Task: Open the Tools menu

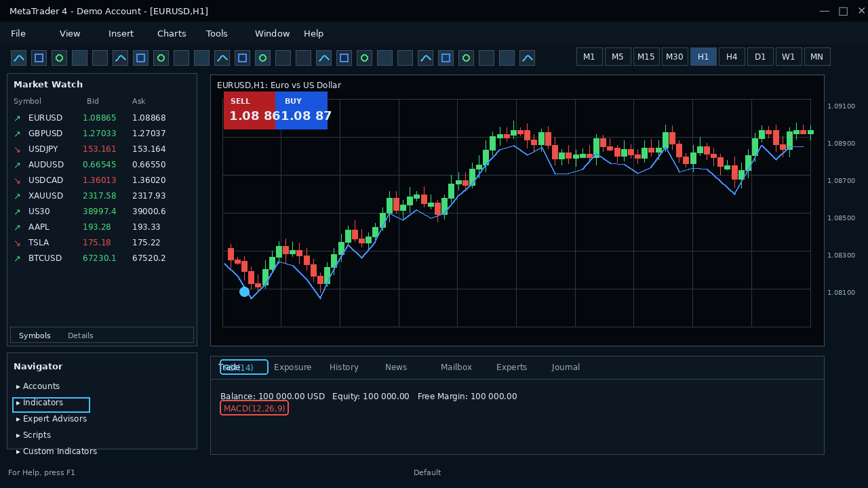Action: tap(217, 34)
